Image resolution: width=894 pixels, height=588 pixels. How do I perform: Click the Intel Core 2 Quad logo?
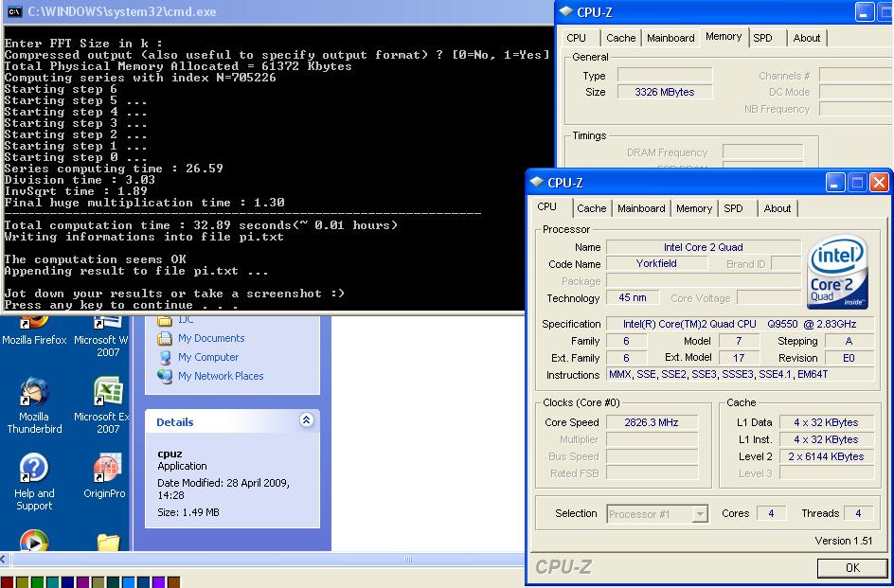click(837, 272)
